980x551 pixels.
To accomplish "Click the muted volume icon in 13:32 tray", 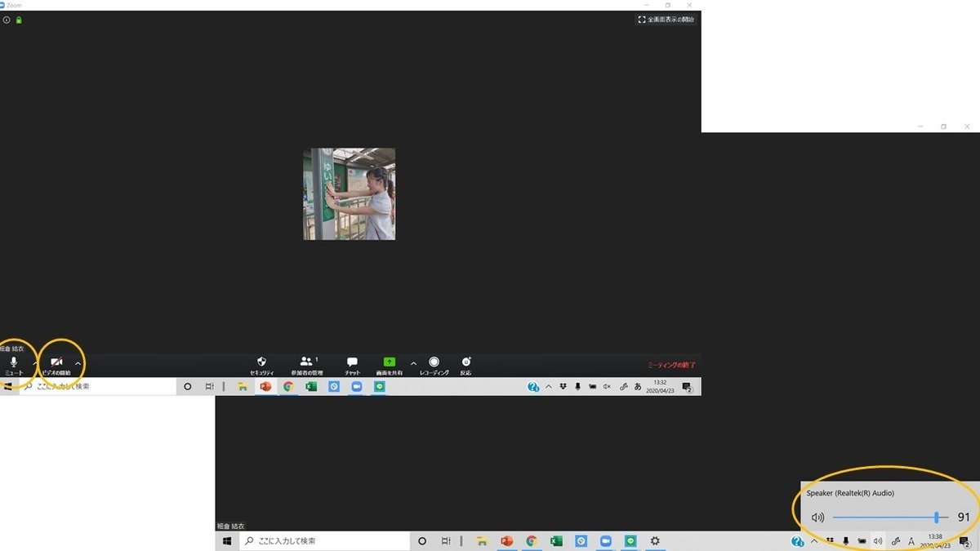I will pyautogui.click(x=607, y=386).
